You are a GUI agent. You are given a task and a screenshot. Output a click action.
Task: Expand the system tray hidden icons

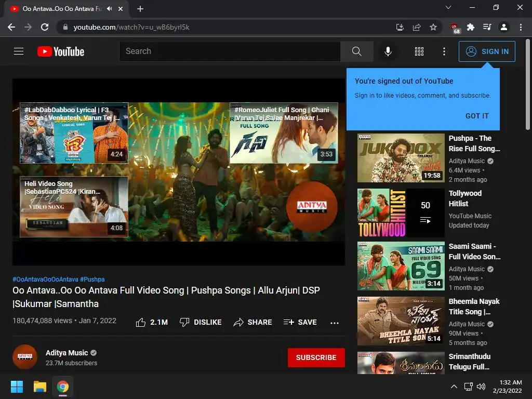tap(454, 387)
